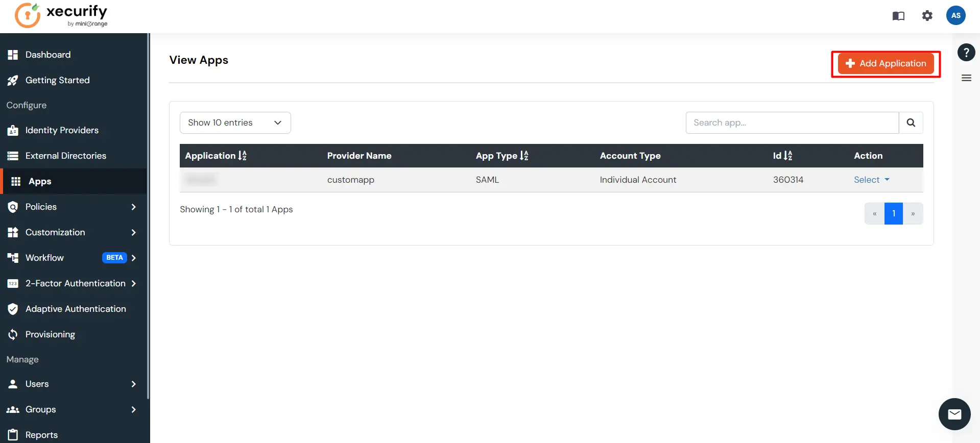Open the Show 10 entries dropdown
The image size is (980, 443).
click(235, 122)
